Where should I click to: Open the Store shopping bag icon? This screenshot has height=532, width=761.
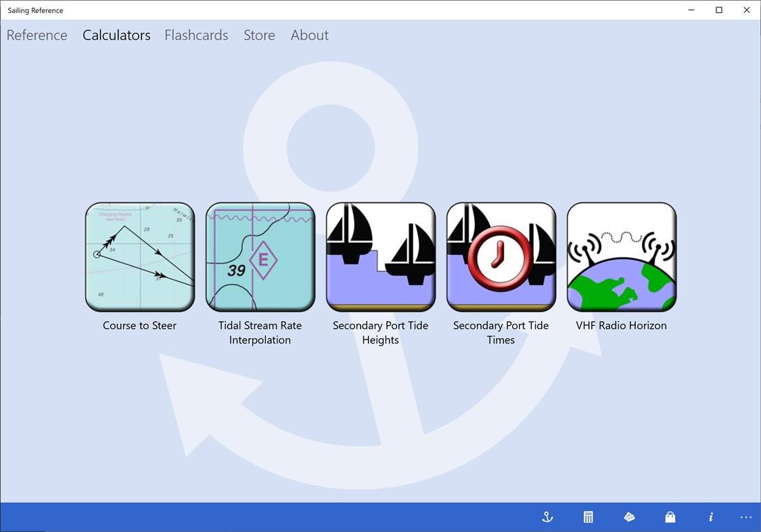click(x=670, y=516)
